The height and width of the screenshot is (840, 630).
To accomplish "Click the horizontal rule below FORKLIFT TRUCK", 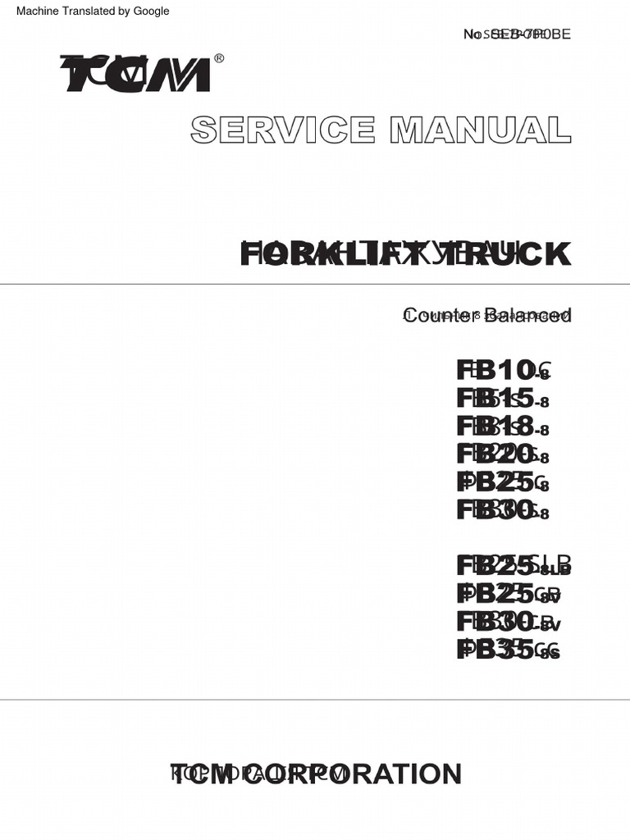I will pyautogui.click(x=315, y=284).
